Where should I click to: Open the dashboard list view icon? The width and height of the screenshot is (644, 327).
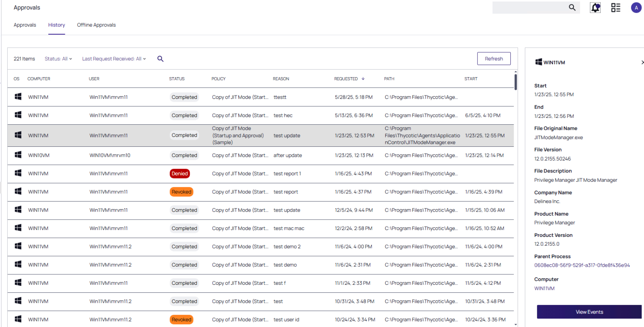(615, 8)
